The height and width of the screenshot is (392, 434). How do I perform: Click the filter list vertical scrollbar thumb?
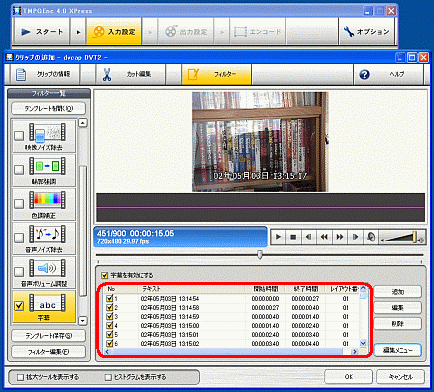click(x=83, y=230)
